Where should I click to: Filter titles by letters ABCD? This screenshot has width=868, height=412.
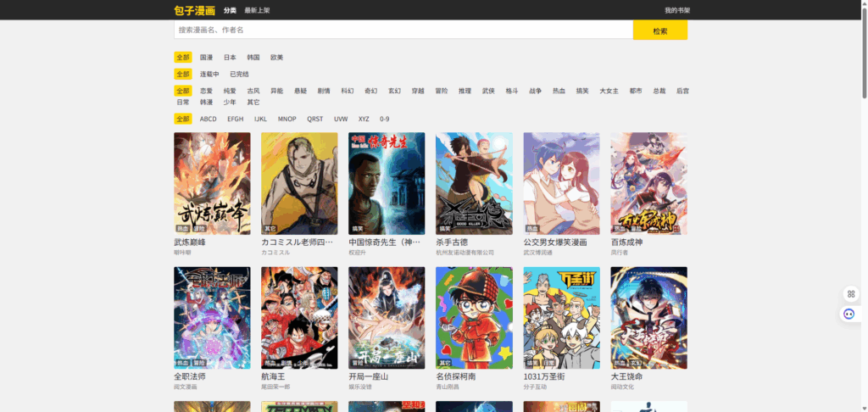pos(209,119)
